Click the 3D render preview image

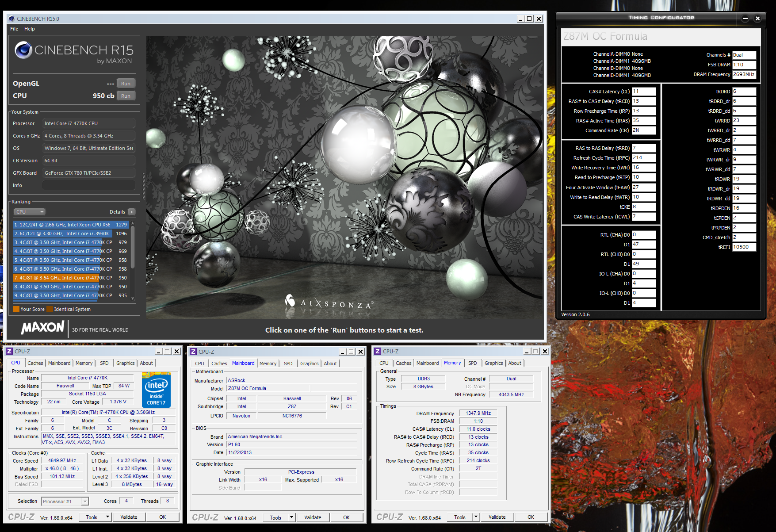tap(344, 177)
